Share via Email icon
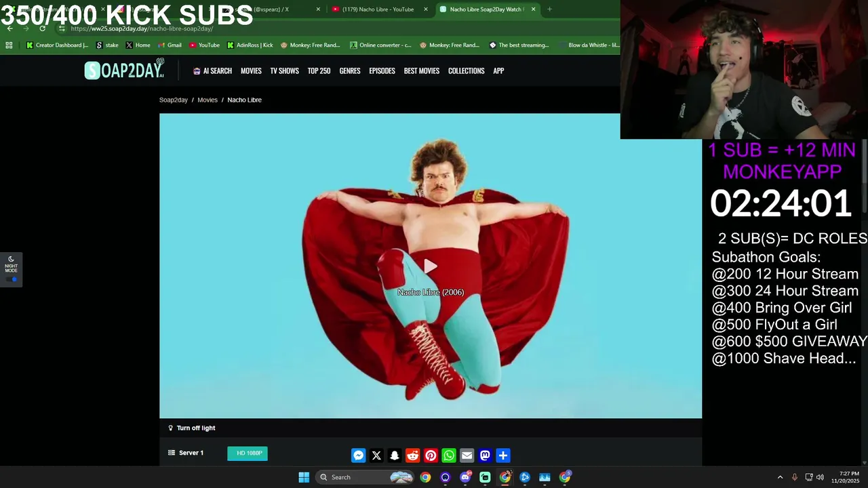The height and width of the screenshot is (488, 868). pyautogui.click(x=467, y=455)
